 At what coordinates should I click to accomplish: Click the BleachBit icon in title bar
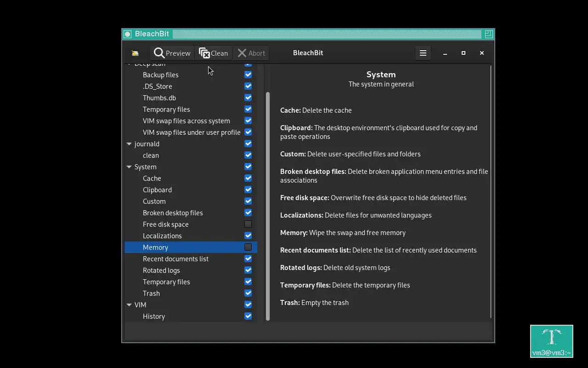pos(128,34)
